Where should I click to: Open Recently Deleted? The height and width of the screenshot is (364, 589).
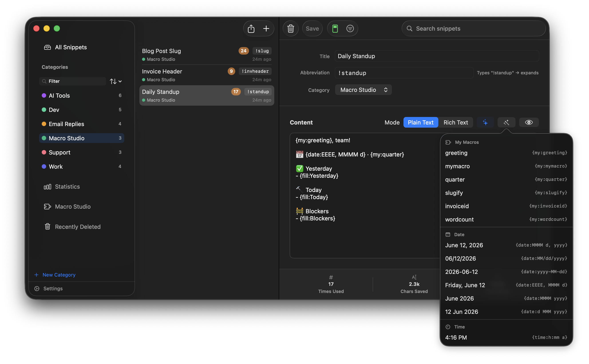pyautogui.click(x=72, y=227)
